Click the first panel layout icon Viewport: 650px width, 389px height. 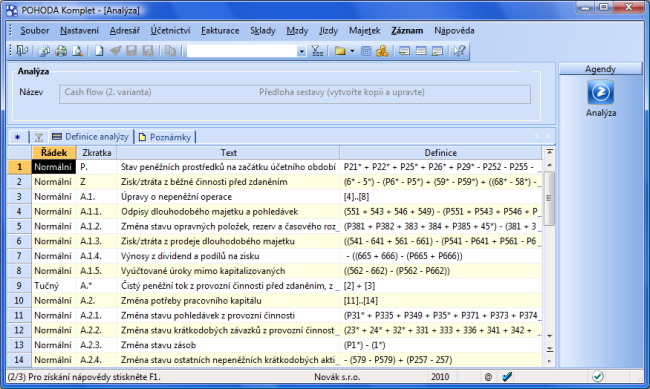(x=404, y=51)
